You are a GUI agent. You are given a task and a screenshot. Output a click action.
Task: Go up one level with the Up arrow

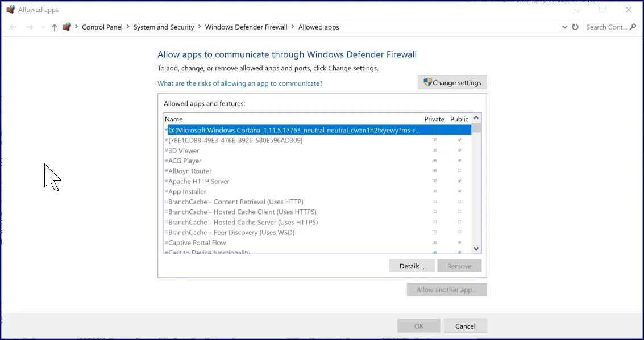click(x=54, y=27)
